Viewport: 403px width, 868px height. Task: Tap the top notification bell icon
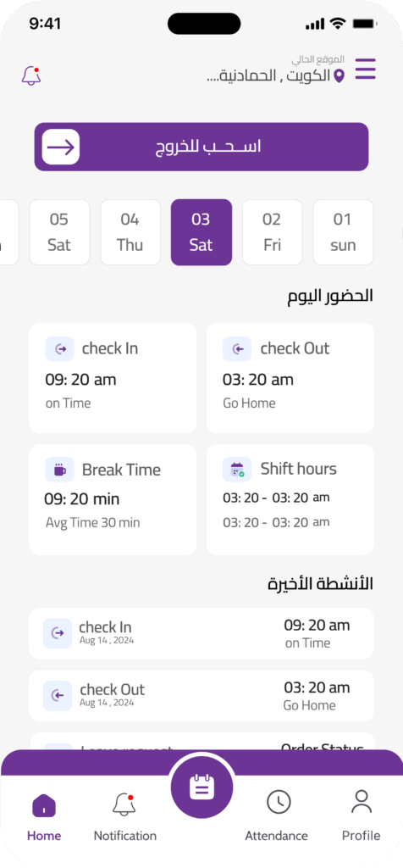pos(31,75)
